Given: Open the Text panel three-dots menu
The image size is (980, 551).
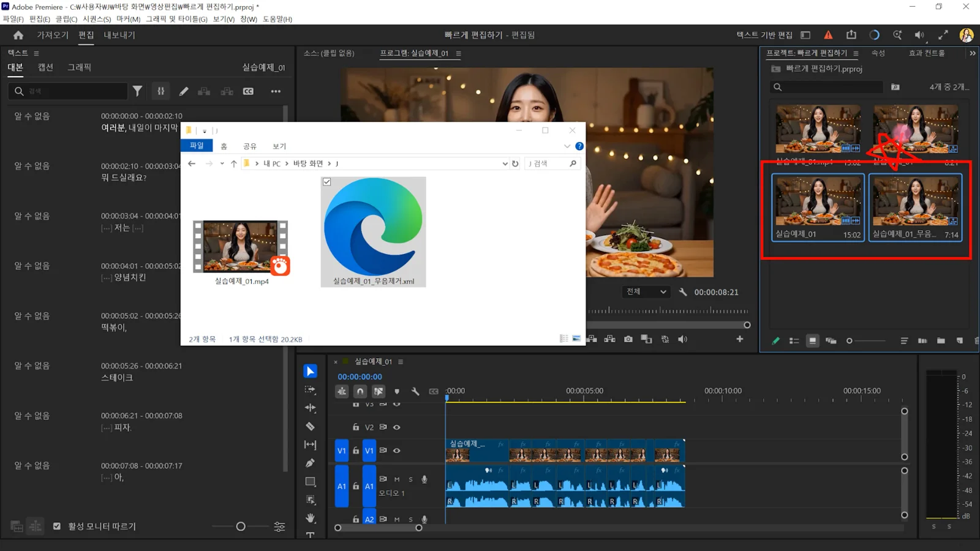Looking at the screenshot, I should click(276, 91).
